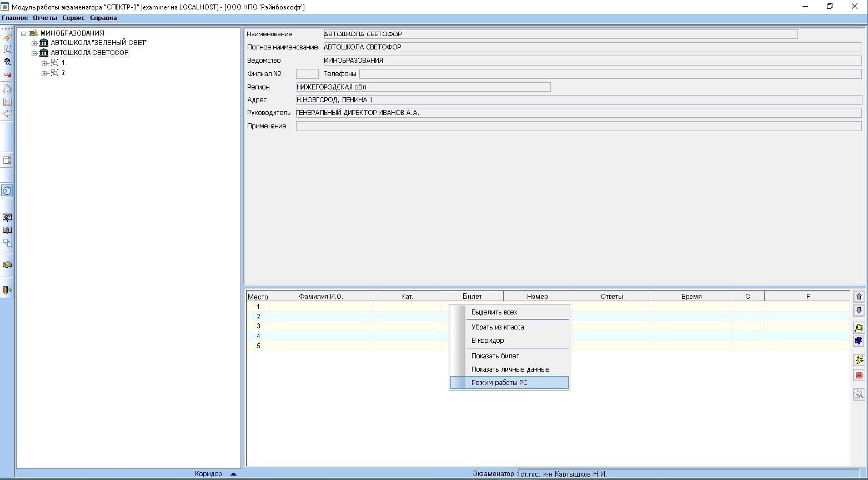This screenshot has width=868, height=480.
Task: Click the yellow car icon in left toolbar
Action: coord(7,264)
